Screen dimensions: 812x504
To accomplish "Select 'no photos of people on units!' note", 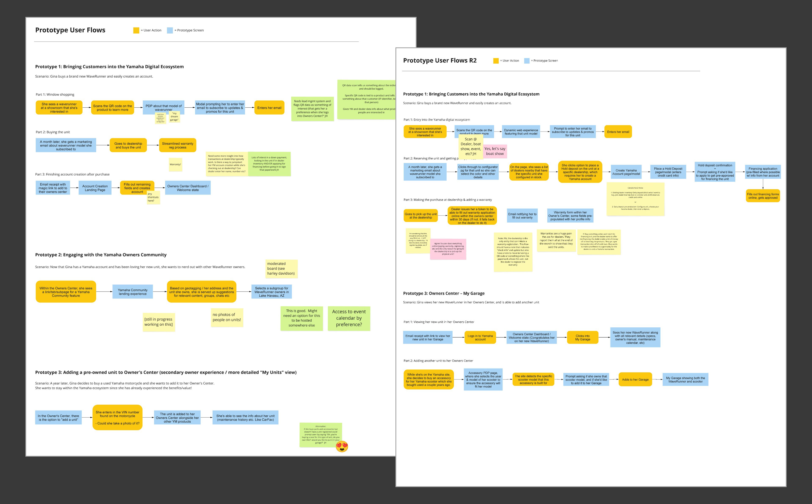I will (227, 317).
